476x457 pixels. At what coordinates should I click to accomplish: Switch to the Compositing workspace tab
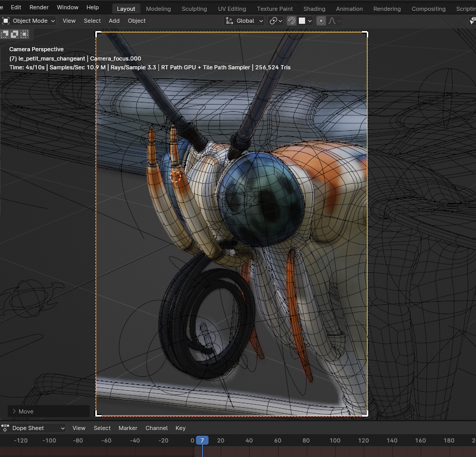click(x=428, y=9)
